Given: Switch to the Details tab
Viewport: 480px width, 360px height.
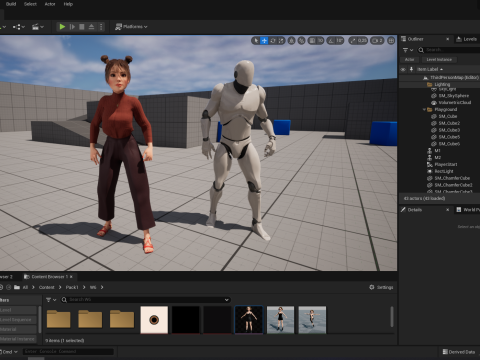Looking at the screenshot, I should click(414, 210).
